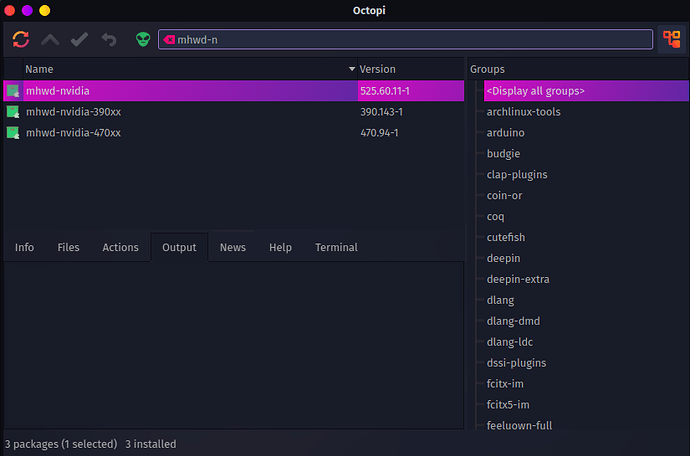
Task: Click the 3 packages (1 selected) status text
Action: pyautogui.click(x=61, y=444)
